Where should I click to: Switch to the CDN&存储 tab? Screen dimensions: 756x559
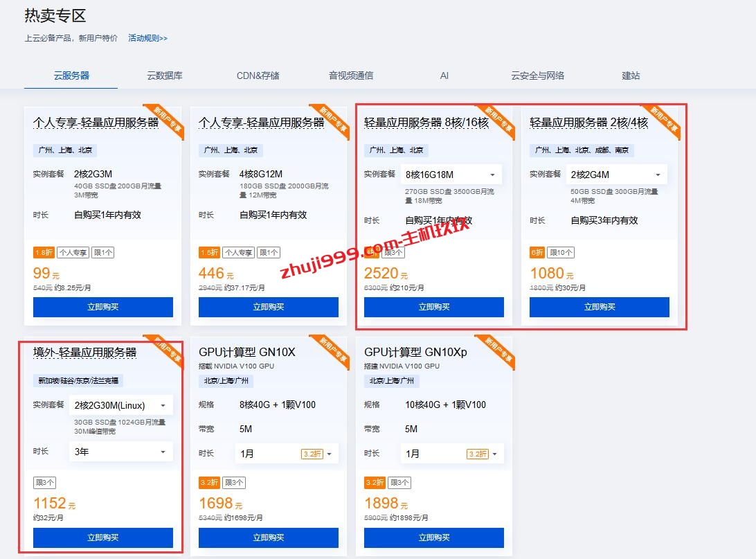(258, 76)
